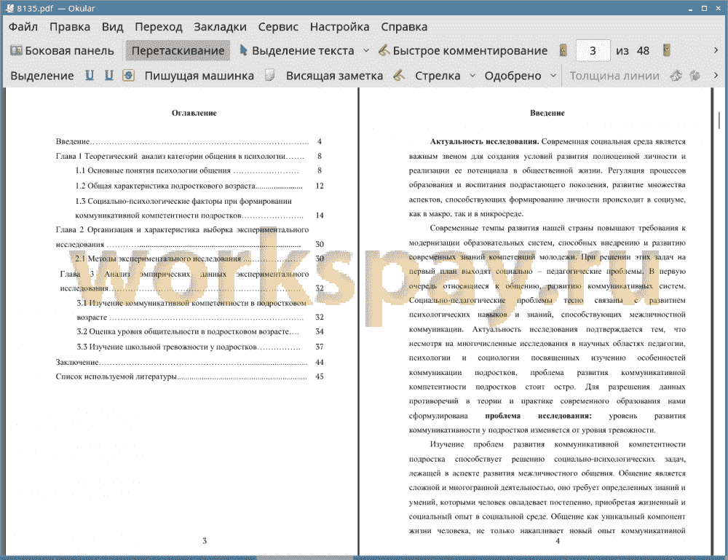Click annotation settings icon next to line width
The image size is (728, 560).
(676, 75)
